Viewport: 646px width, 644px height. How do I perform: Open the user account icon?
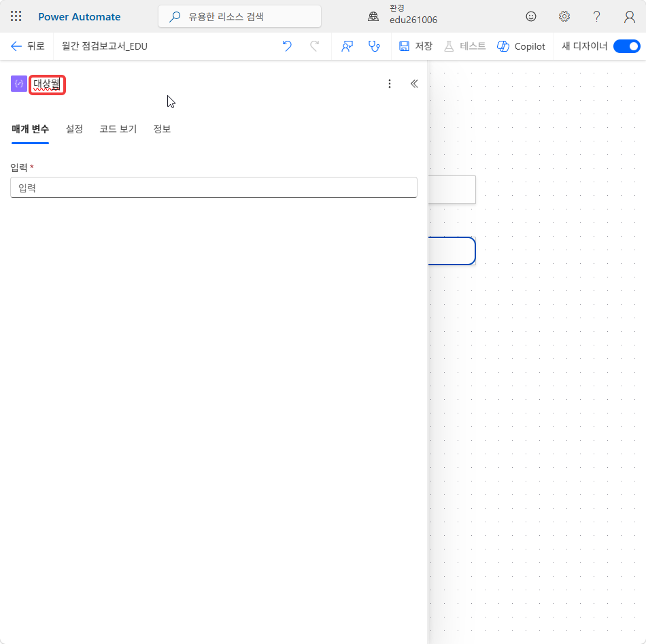629,16
